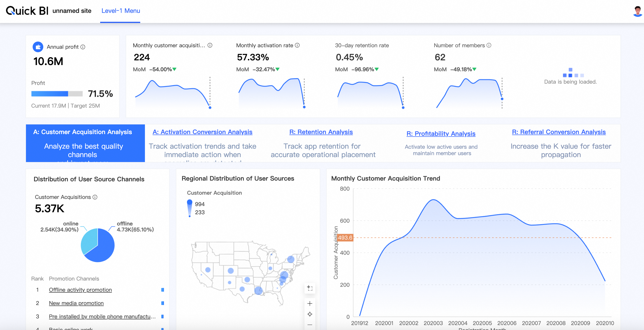Click the blue Annual profit wallet icon

pos(38,47)
